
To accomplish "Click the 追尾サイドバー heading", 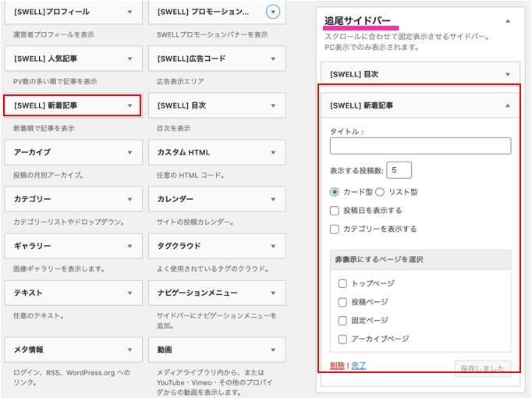I will [x=357, y=21].
